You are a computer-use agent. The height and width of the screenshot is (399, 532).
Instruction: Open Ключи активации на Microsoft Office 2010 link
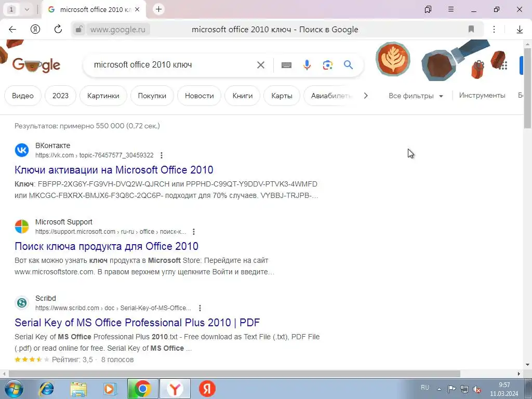pyautogui.click(x=114, y=170)
